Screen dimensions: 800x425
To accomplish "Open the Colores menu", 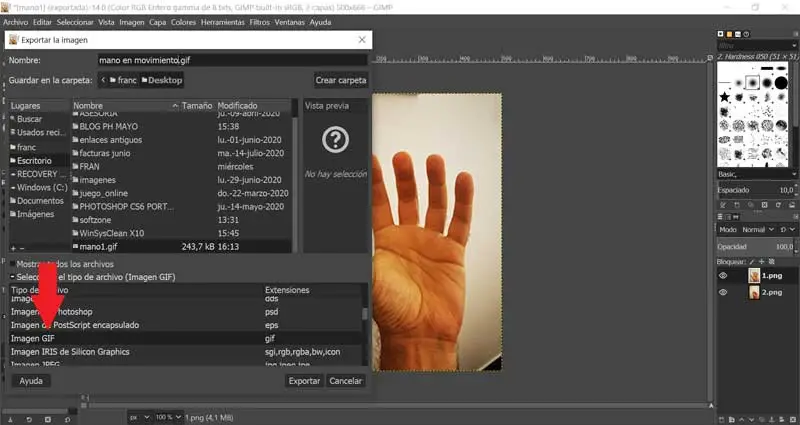I will 183,22.
